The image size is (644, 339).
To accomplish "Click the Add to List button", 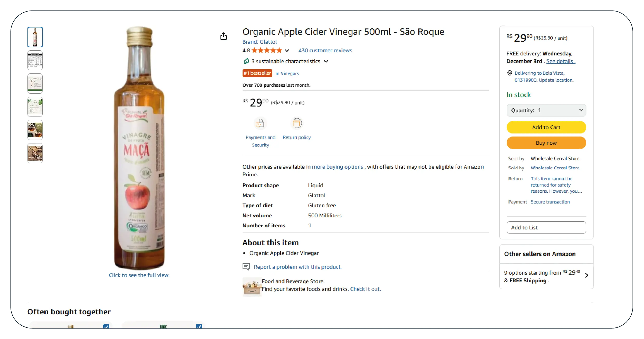I will pos(546,227).
